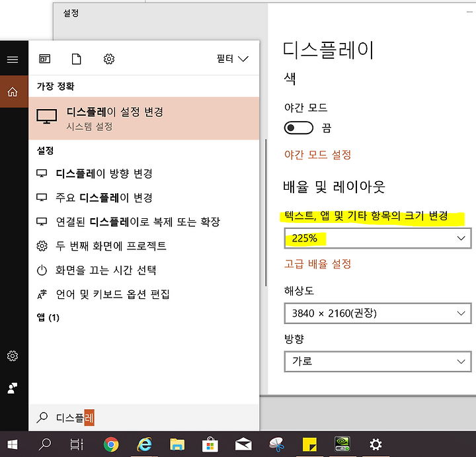The height and width of the screenshot is (457, 476).
Task: Click the 배율 및 레이아웃 heading
Action: tap(334, 187)
